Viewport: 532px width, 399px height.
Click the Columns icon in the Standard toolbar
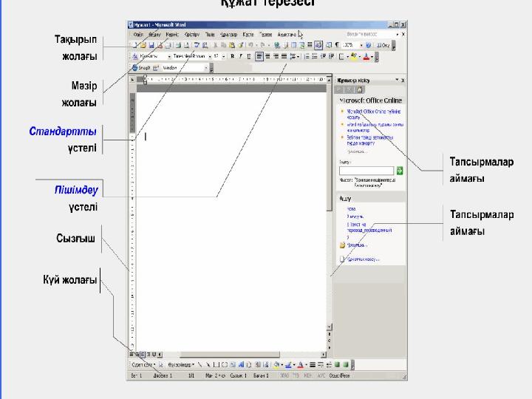coord(310,45)
